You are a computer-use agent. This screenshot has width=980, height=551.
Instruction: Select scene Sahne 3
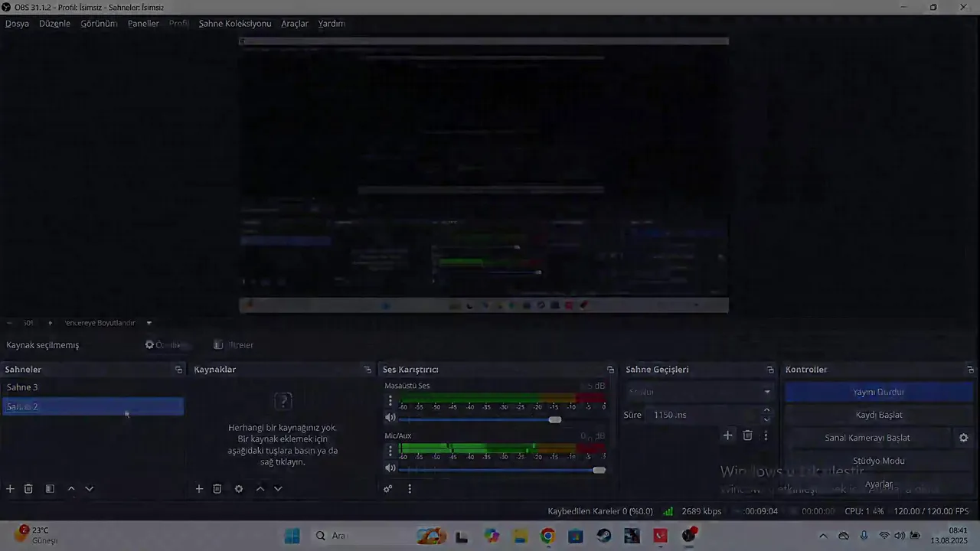click(93, 387)
